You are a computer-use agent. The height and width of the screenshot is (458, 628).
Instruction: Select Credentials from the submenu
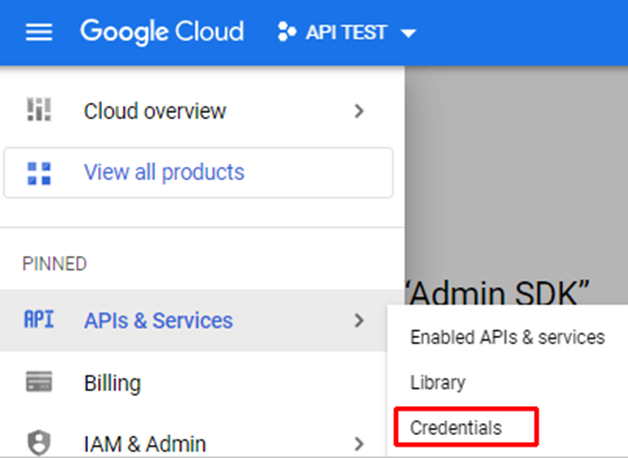pos(456,428)
